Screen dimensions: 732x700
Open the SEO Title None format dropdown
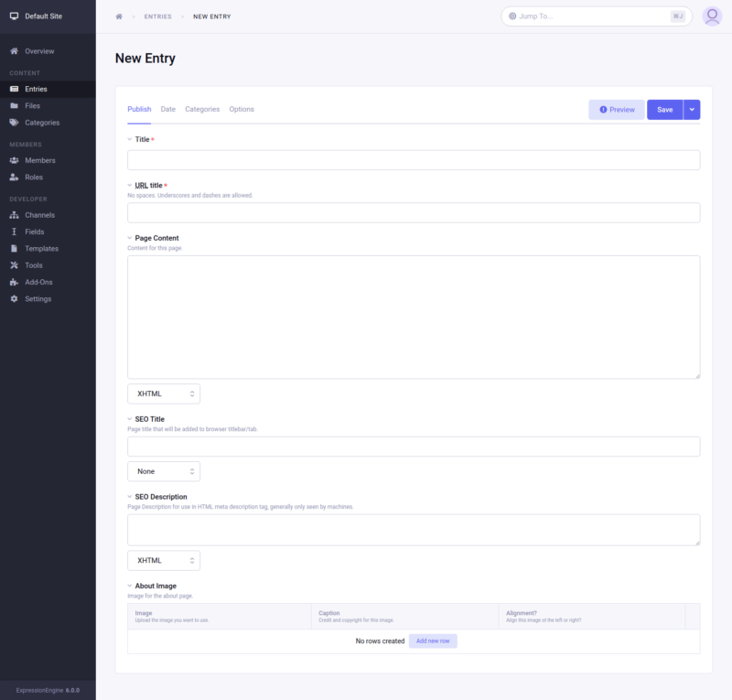click(164, 471)
